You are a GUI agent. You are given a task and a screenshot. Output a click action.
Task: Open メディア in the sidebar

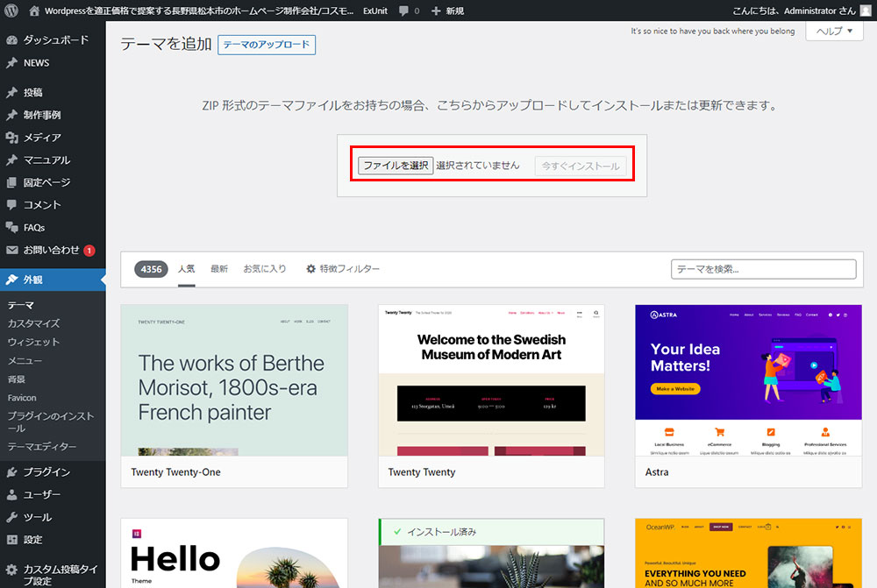coord(42,138)
